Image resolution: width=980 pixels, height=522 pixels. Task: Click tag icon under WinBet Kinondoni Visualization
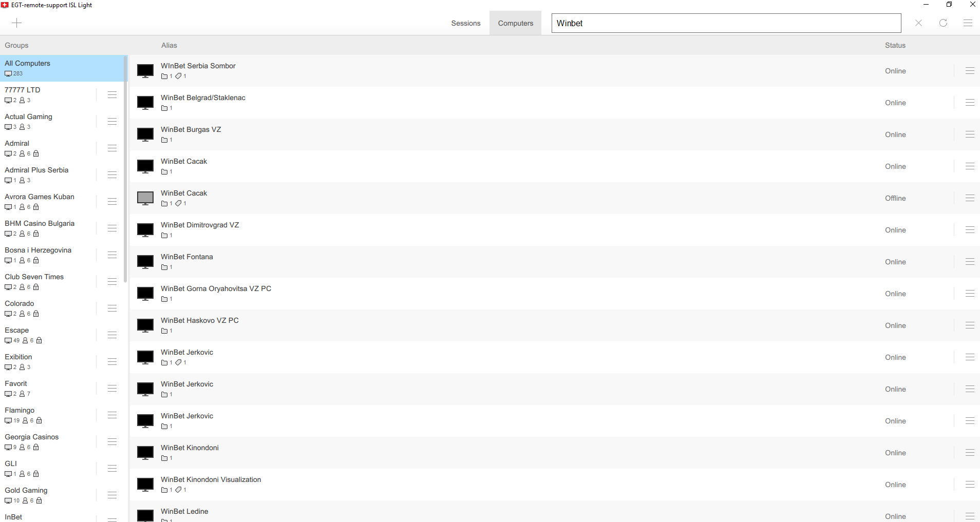click(178, 490)
